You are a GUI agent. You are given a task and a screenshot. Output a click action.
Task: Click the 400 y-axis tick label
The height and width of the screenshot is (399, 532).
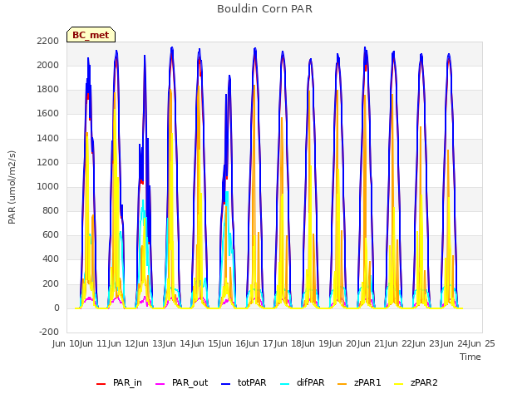click(51, 259)
